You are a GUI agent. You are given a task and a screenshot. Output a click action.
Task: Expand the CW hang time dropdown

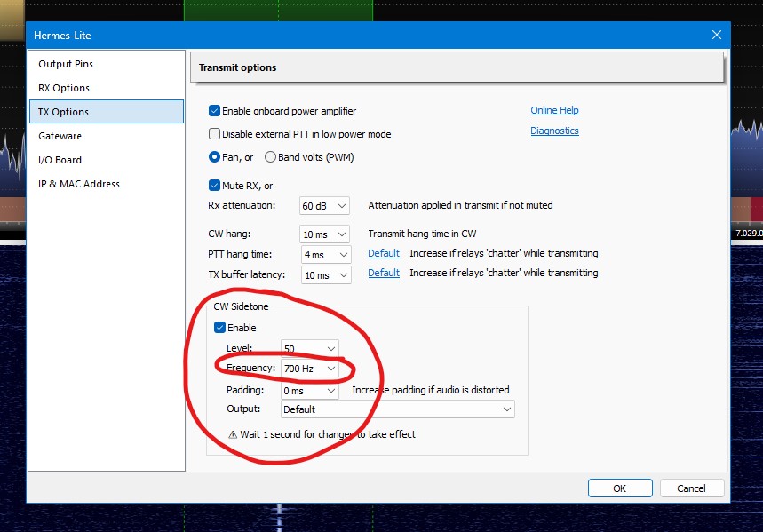pyautogui.click(x=325, y=234)
